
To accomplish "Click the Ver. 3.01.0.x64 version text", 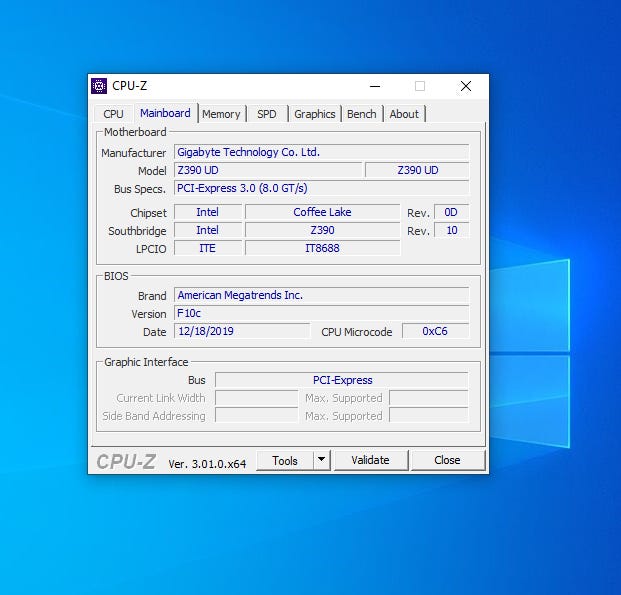I will (207, 464).
